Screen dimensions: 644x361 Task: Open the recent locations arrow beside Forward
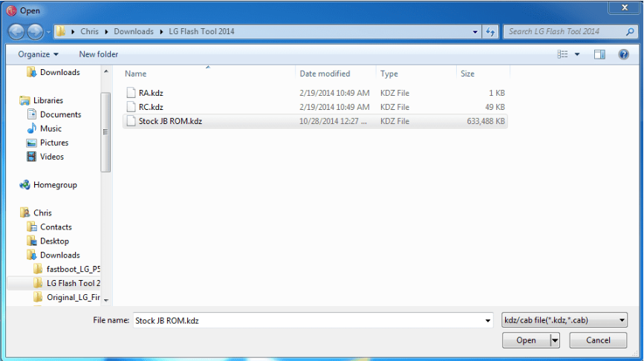pyautogui.click(x=48, y=32)
